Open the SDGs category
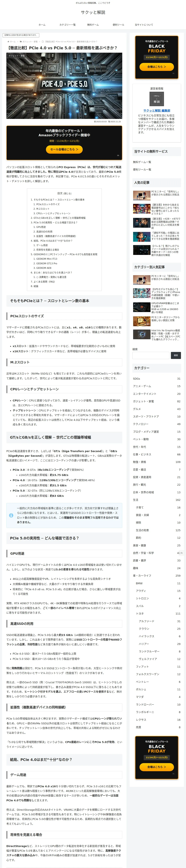The image size is (186, 868). click(157, 379)
